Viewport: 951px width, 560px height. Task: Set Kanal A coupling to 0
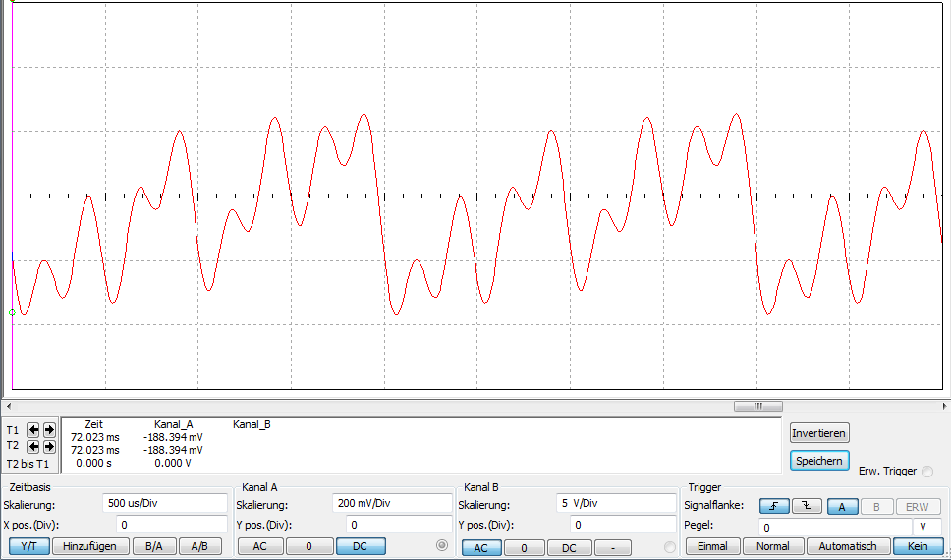[309, 546]
